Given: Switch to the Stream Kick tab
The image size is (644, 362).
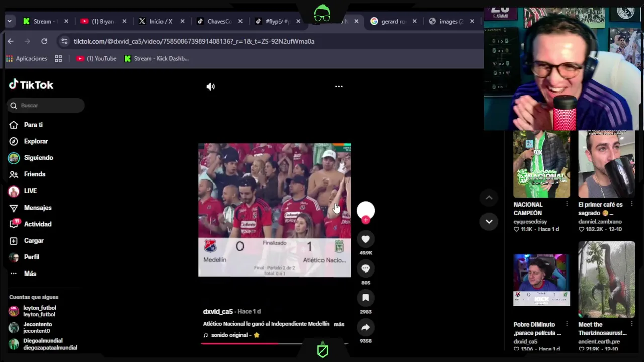Looking at the screenshot, I should pyautogui.click(x=45, y=21).
